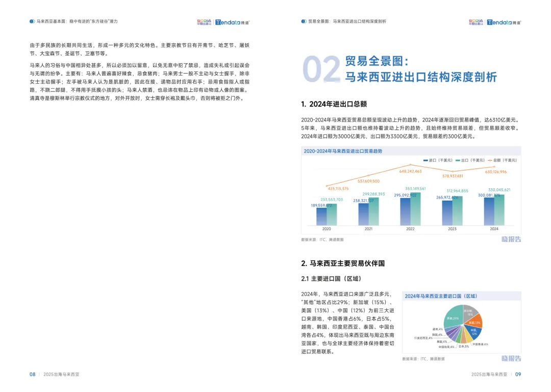Click paragraph starting 2020-2024年马来西亚贸易总额

pyautogui.click(x=411, y=128)
